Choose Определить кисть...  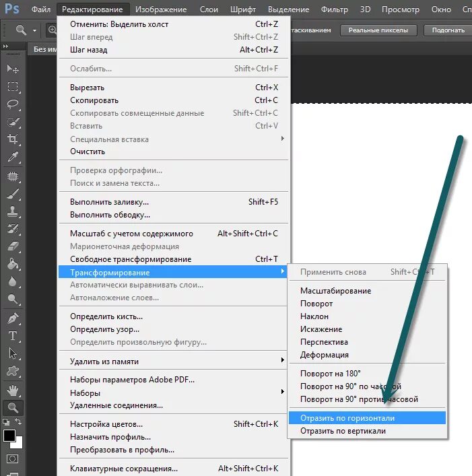pos(173,316)
